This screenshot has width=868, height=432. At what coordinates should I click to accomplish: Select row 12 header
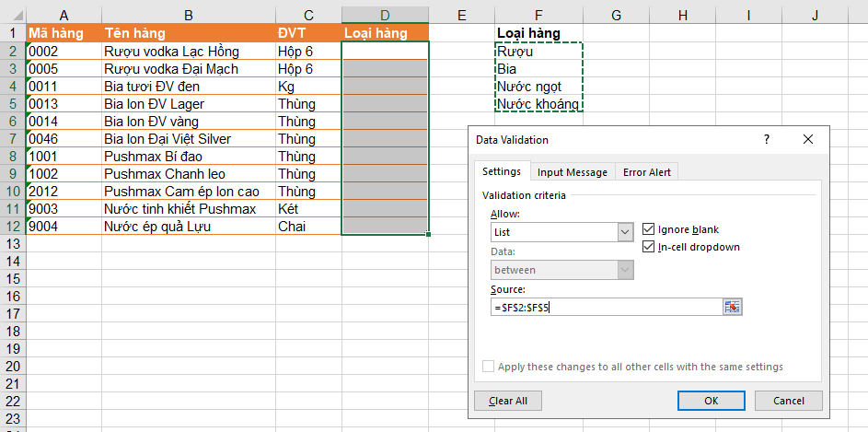[x=12, y=227]
